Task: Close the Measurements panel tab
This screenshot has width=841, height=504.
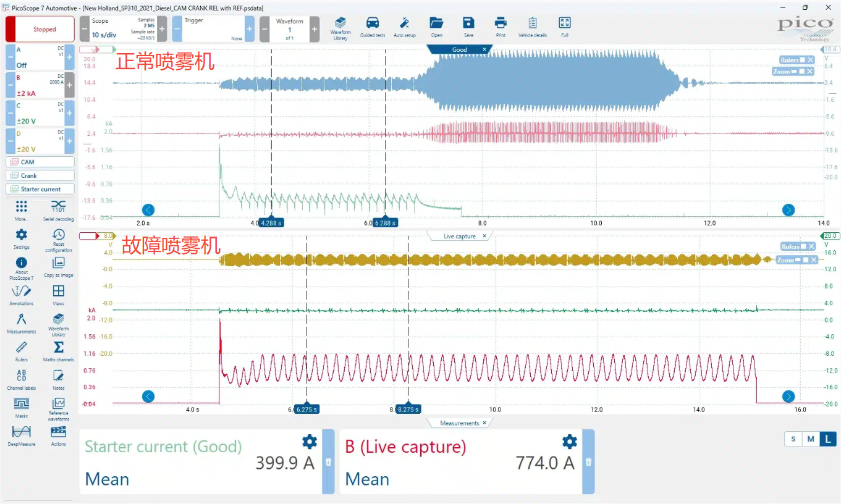Action: click(x=484, y=423)
